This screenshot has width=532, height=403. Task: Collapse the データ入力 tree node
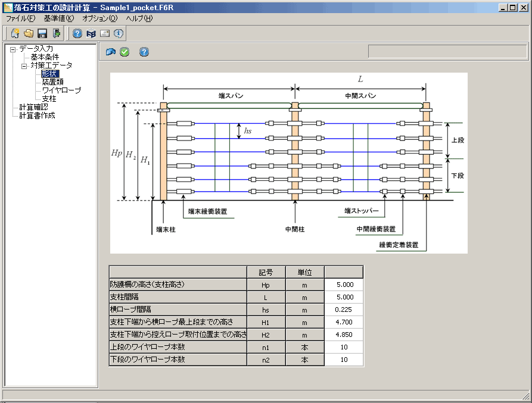point(13,50)
